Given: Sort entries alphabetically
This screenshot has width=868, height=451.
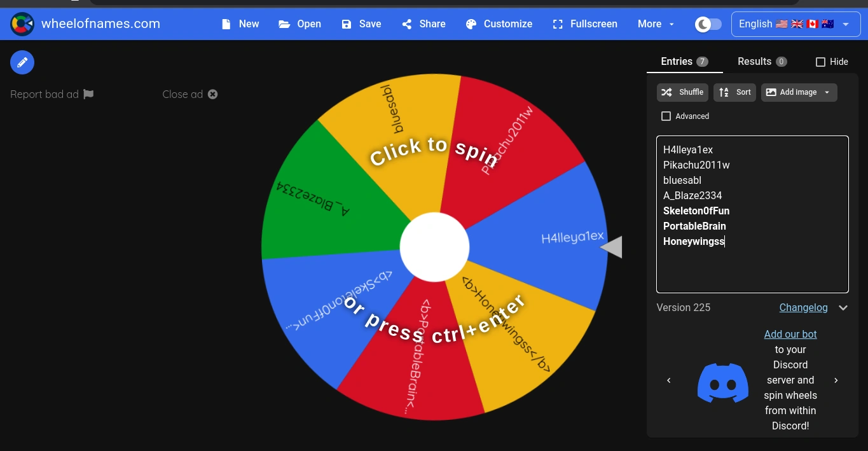Looking at the screenshot, I should coord(734,92).
